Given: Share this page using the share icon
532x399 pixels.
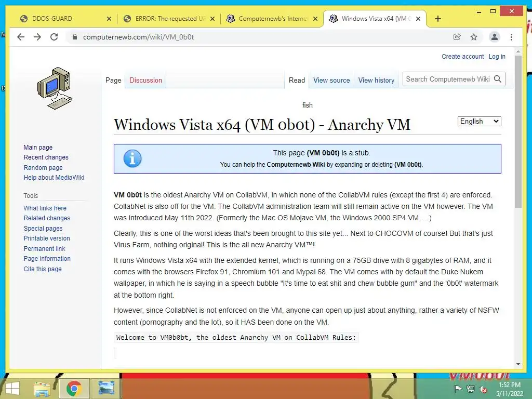Looking at the screenshot, I should (457, 37).
